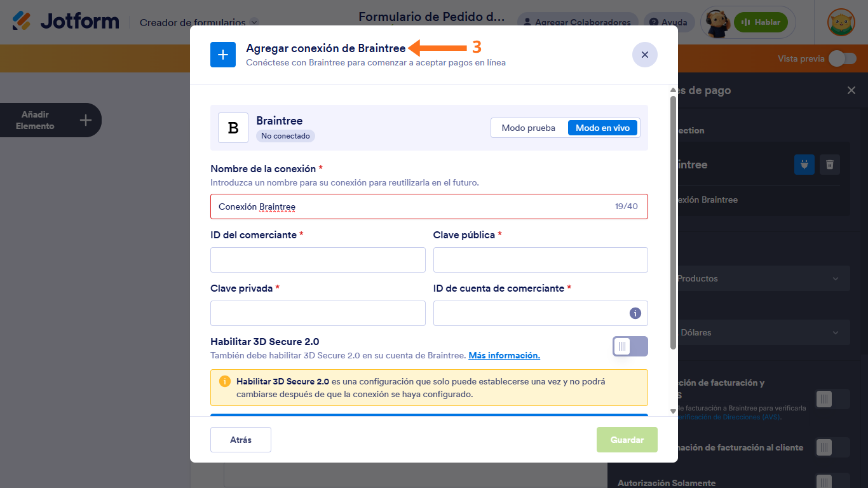Screen dimensions: 868x488
Task: Click the Añadir Elemento plus button
Action: click(x=86, y=120)
